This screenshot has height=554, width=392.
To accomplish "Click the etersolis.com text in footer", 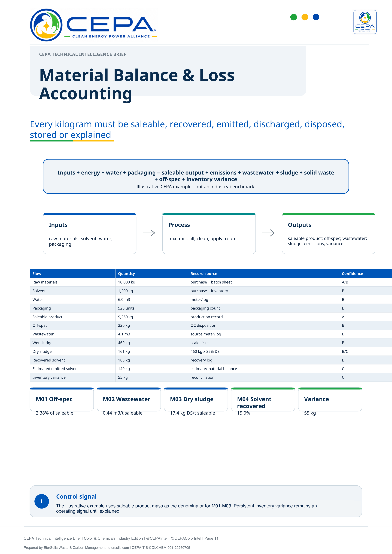I will coord(119,548).
